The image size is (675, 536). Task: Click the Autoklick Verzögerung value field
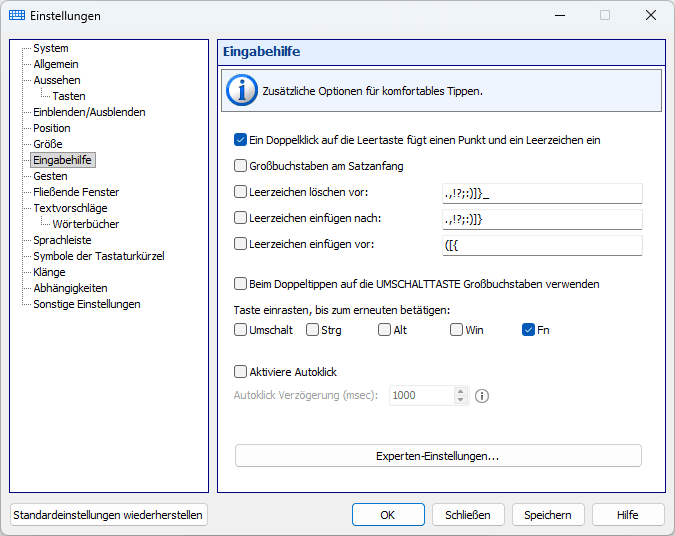tap(421, 395)
